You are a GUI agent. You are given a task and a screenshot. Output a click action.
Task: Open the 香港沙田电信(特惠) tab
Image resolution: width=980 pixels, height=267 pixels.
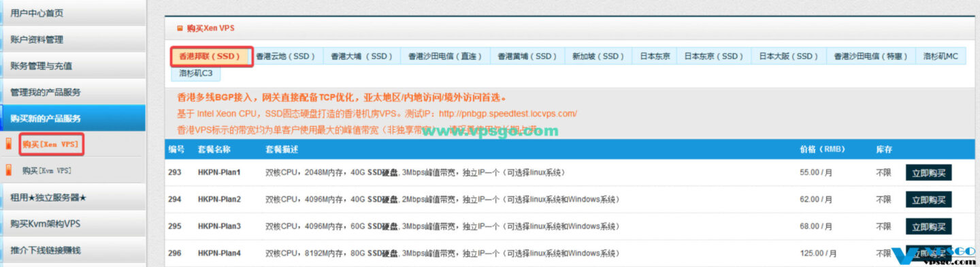(x=870, y=56)
